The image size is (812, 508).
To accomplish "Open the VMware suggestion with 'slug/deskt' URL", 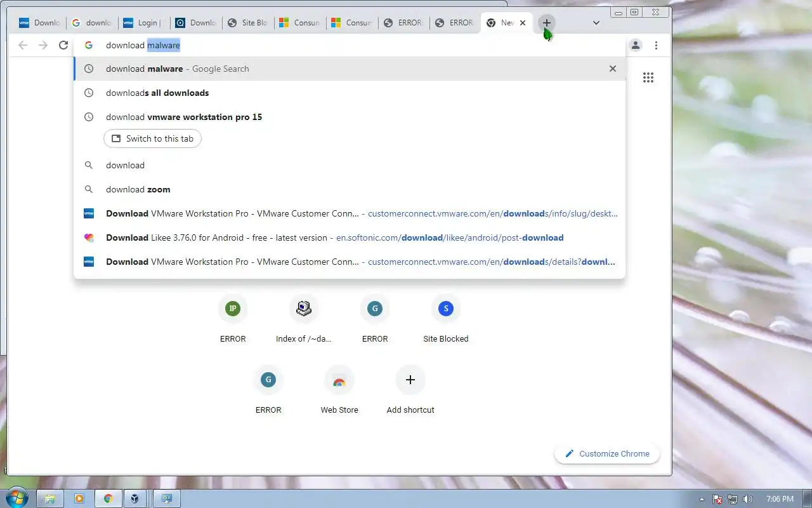I will coord(350,213).
